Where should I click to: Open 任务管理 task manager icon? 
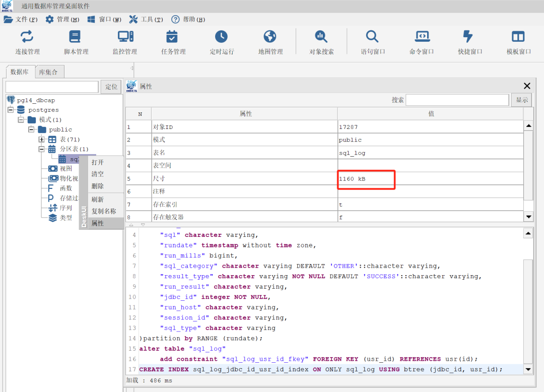coord(173,37)
